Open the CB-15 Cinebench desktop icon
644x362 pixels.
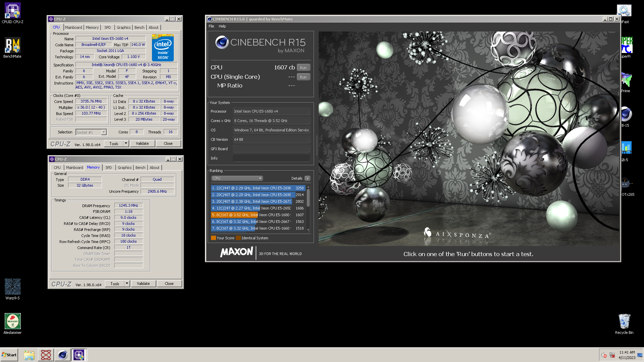pos(626,117)
